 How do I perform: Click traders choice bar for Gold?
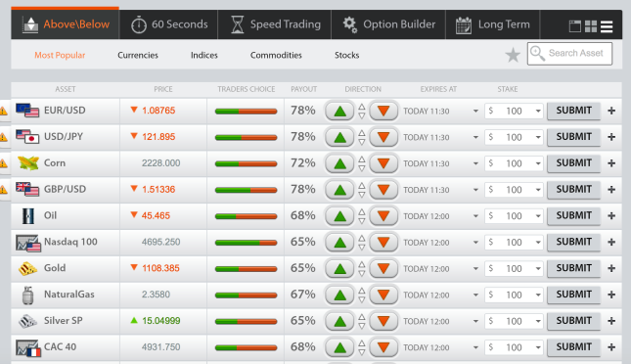[246, 269]
